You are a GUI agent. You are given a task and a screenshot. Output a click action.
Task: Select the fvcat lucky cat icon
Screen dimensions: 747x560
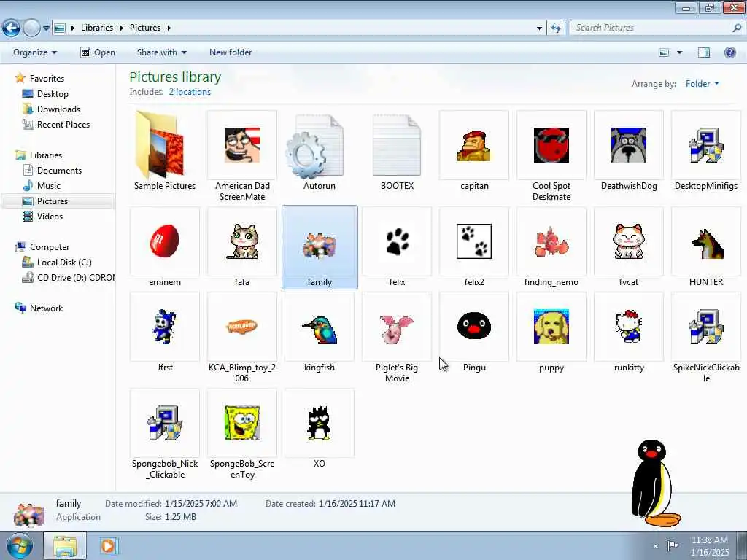628,241
